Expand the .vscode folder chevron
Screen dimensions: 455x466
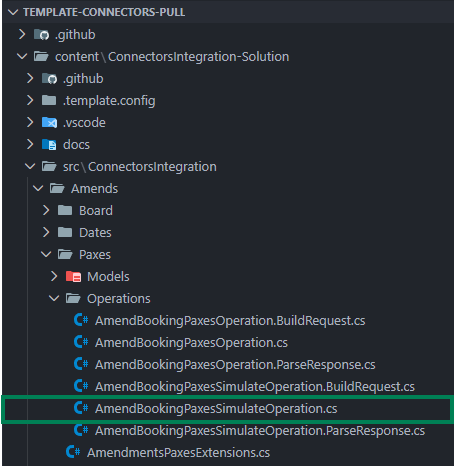[x=30, y=122]
